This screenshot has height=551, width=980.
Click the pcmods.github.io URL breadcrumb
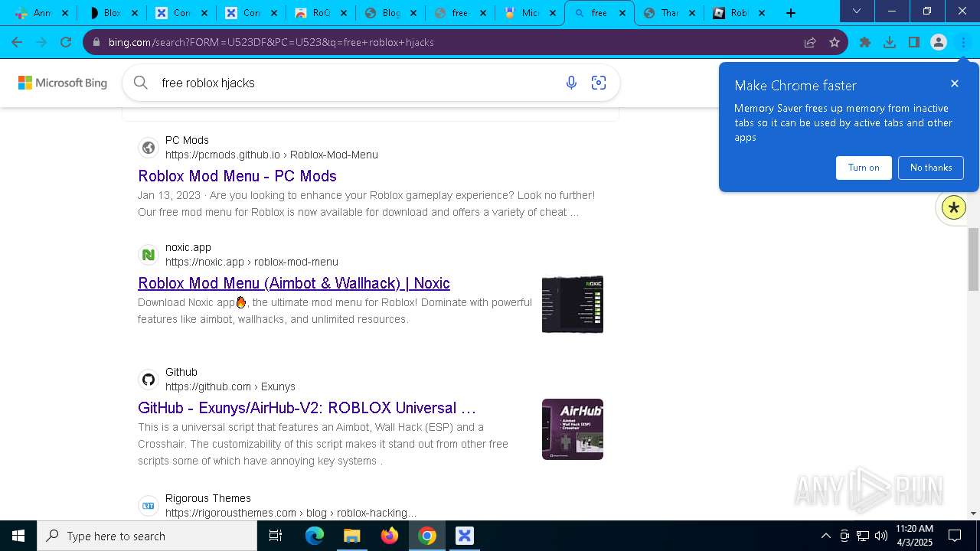coord(272,155)
